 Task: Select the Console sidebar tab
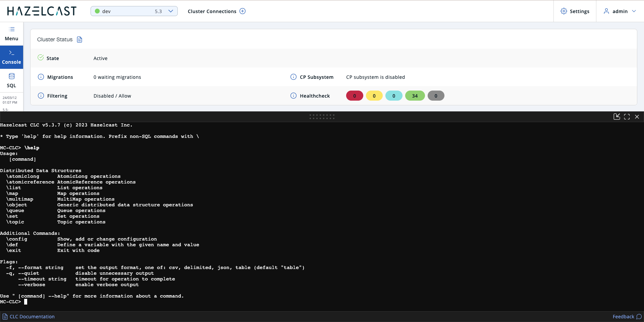[x=11, y=57]
